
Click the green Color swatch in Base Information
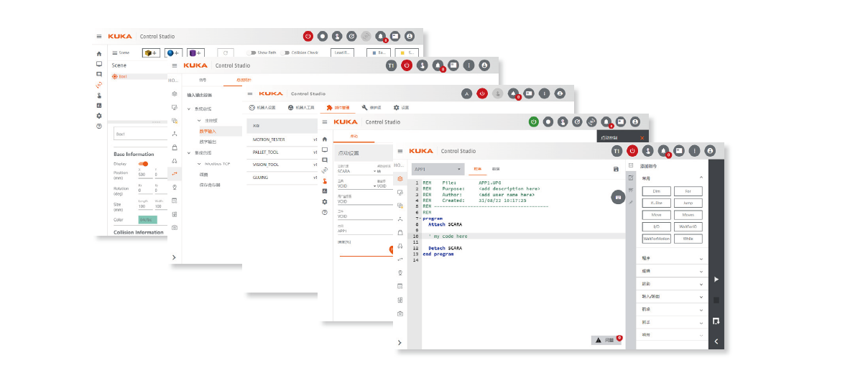[147, 219]
